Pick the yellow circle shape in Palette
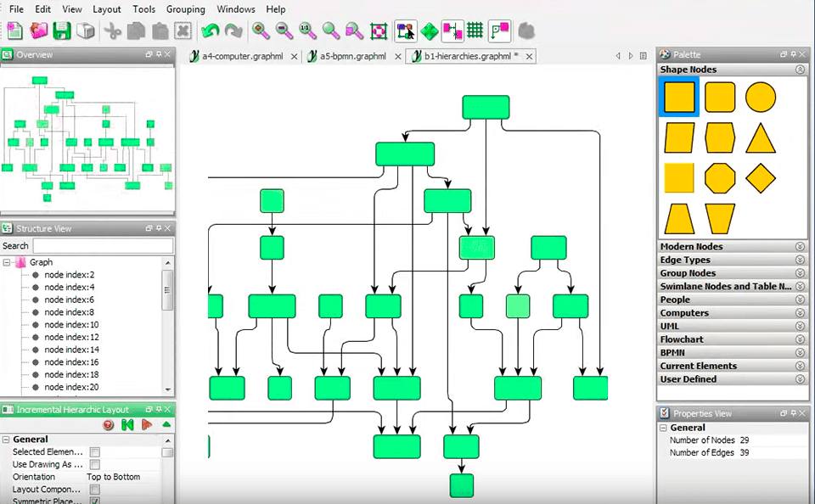815x504 pixels. 761,98
